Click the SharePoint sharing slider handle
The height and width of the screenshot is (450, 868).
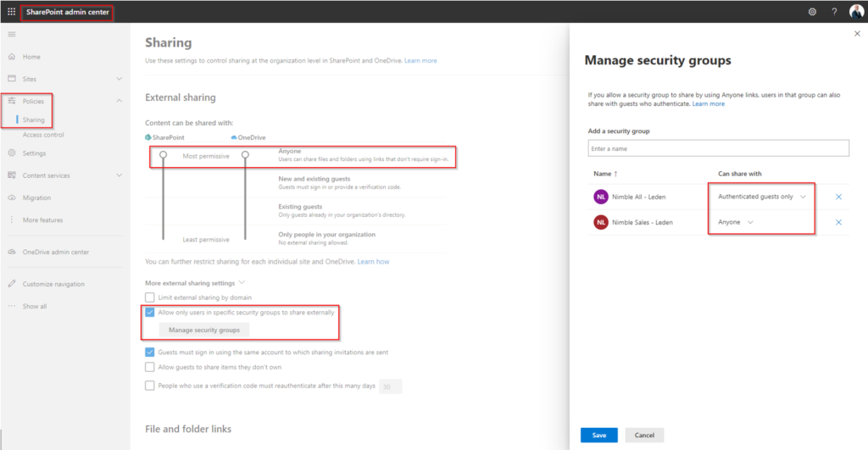[164, 155]
